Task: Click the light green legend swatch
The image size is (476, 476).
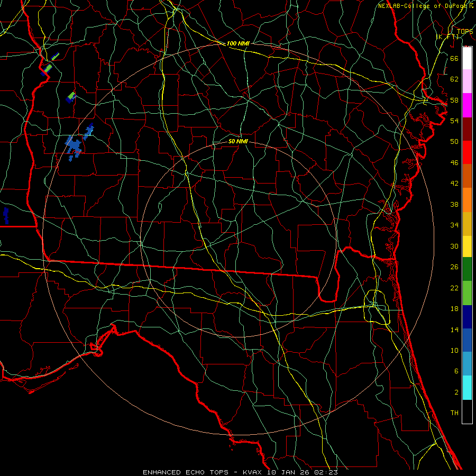Action: point(467,293)
